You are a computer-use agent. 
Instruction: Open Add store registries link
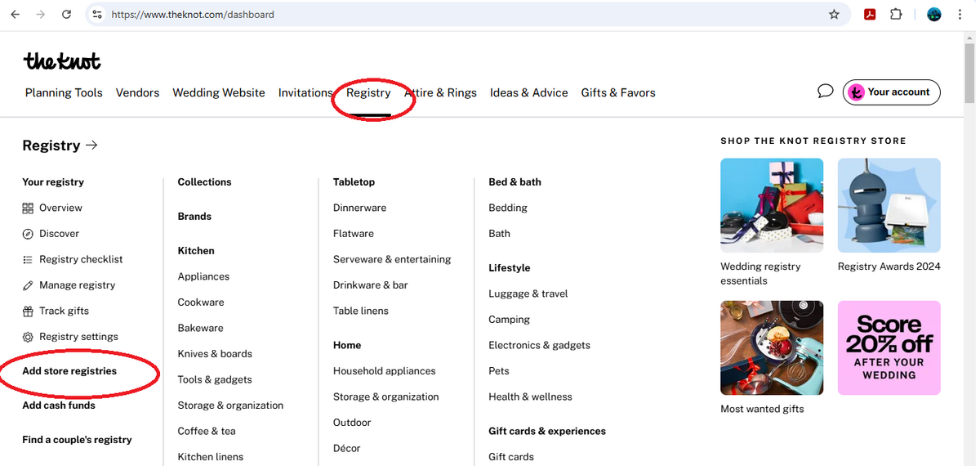(69, 371)
